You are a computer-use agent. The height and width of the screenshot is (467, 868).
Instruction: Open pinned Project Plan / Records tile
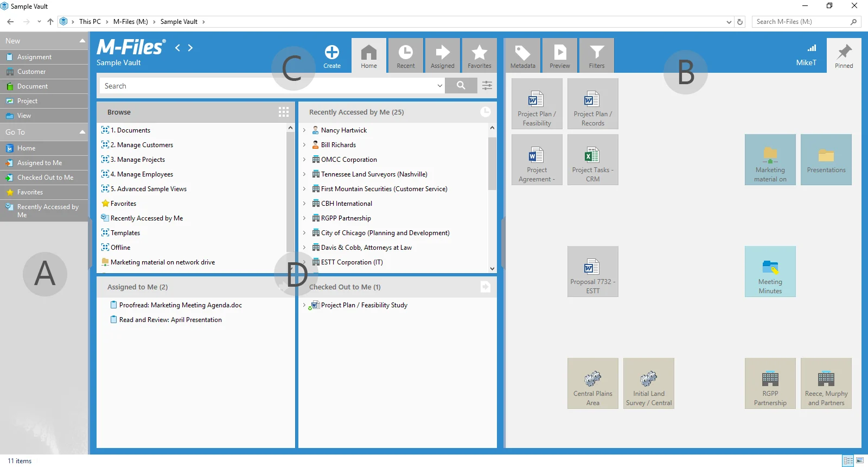click(x=593, y=104)
